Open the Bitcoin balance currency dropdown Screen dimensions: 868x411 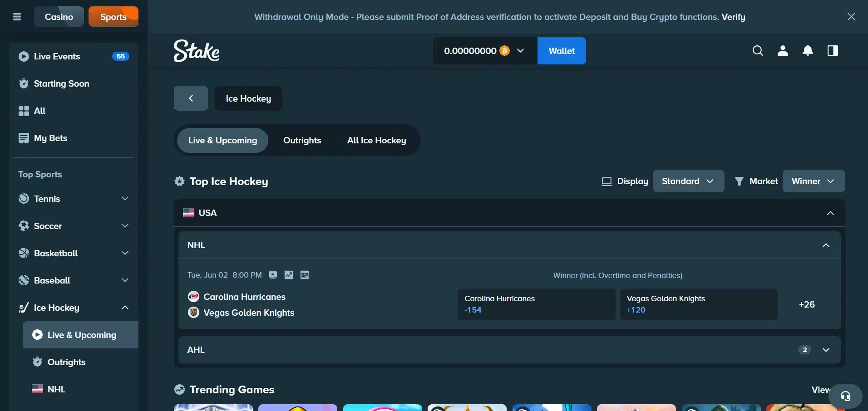[485, 51]
